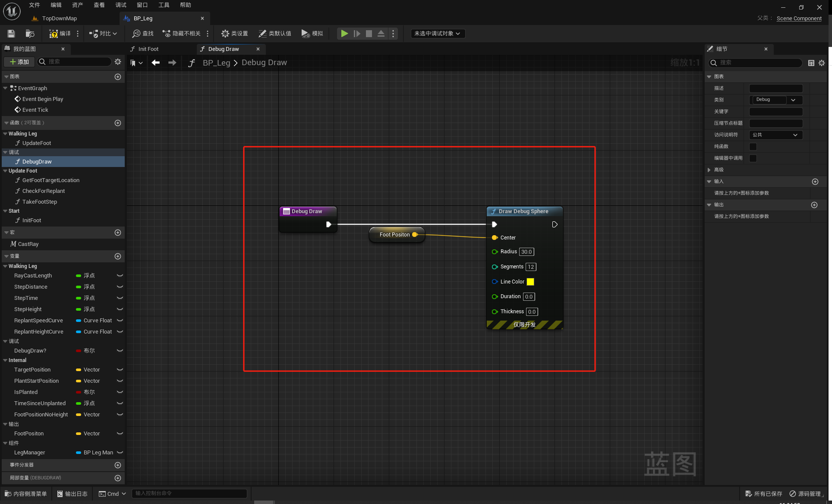Toggle the Pure function (纯函数) checkbox
The image size is (832, 504).
click(753, 147)
